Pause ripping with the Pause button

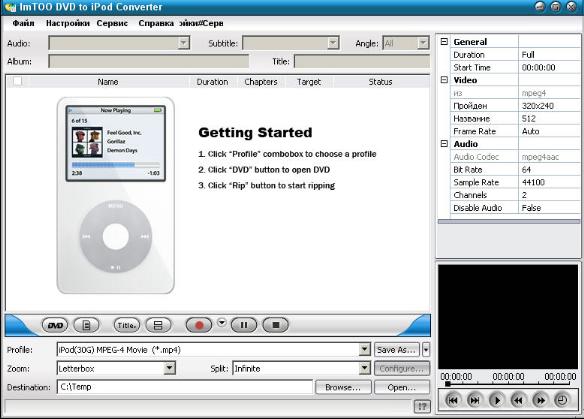click(x=244, y=325)
